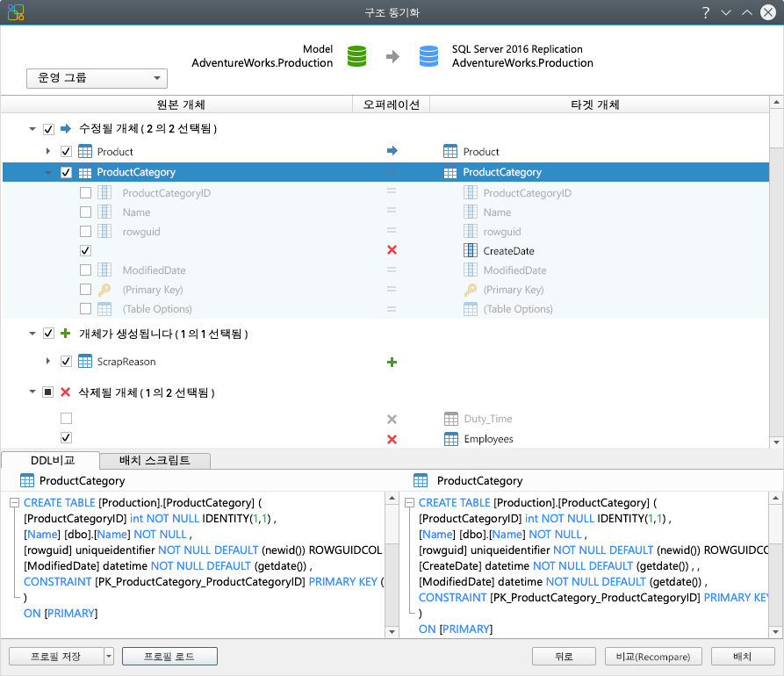Uncheck the CreateDate column checkbox
Image resolution: width=784 pixels, height=676 pixels.
[85, 250]
